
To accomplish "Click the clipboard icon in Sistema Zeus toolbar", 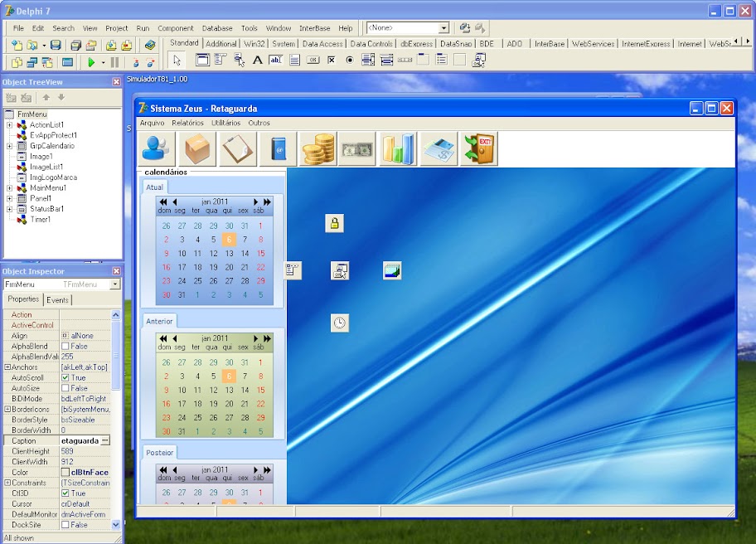I will (238, 148).
